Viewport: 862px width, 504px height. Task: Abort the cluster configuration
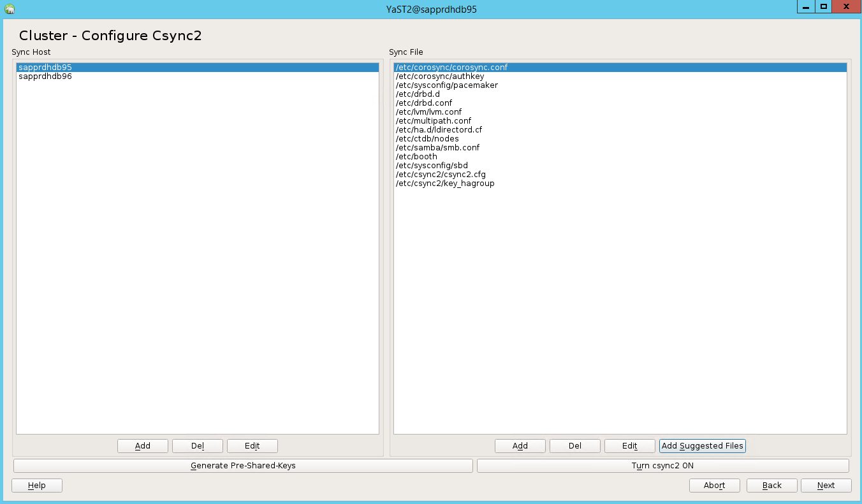[715, 486]
